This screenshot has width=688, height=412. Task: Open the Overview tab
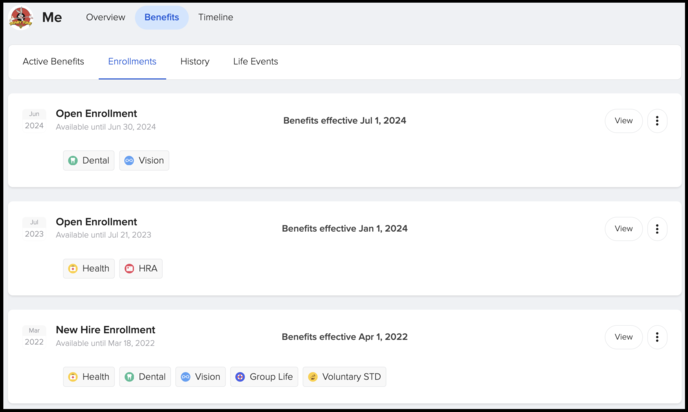coord(105,18)
